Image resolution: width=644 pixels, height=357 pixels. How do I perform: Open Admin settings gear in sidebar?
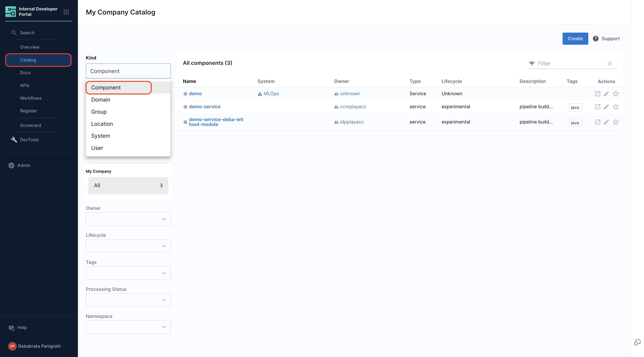click(12, 165)
